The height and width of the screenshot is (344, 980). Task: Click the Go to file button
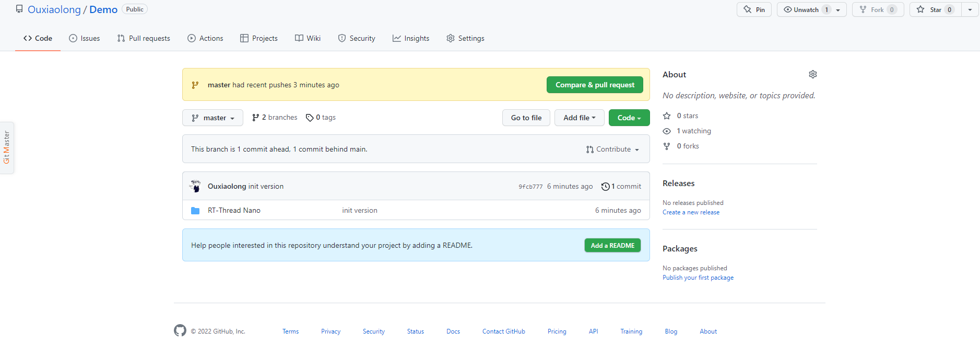[526, 118]
